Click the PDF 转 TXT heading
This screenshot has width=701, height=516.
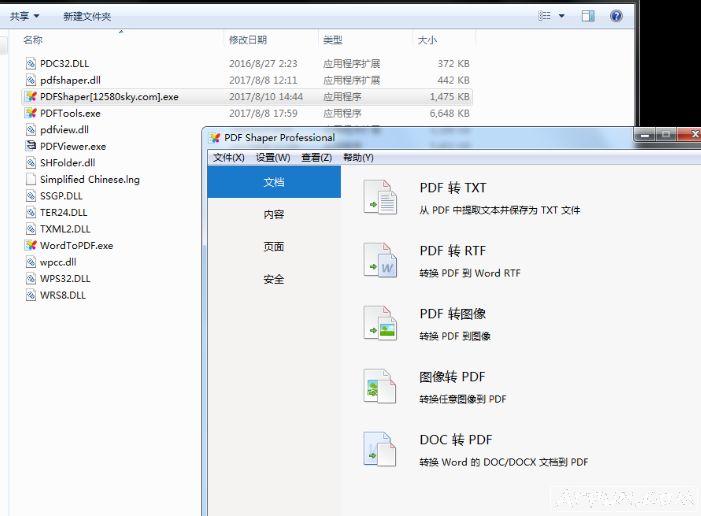pyautogui.click(x=452, y=188)
